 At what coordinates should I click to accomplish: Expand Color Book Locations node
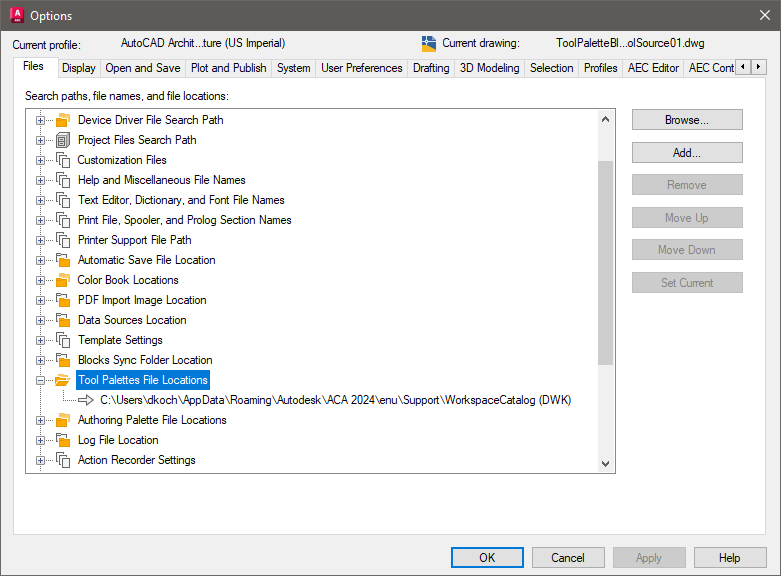coord(40,280)
